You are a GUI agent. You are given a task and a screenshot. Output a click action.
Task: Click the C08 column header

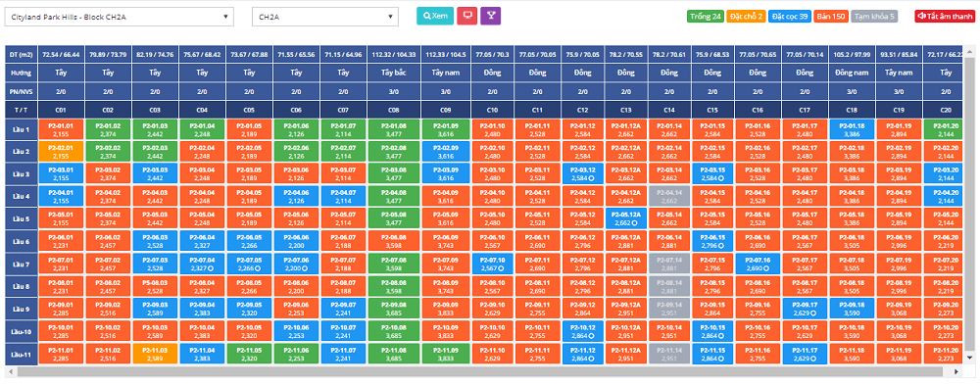[393, 110]
